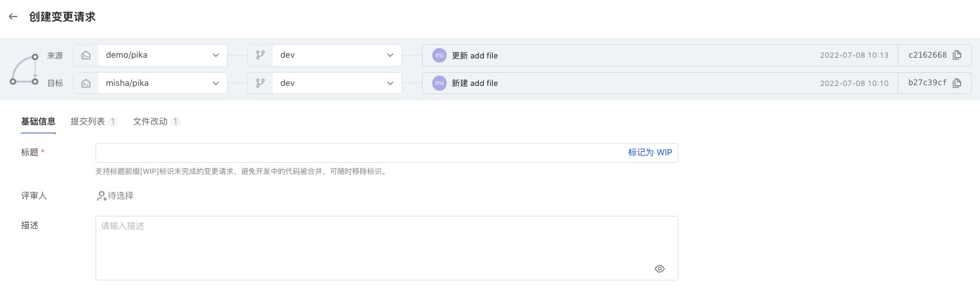This screenshot has width=980, height=288.
Task: Click avatar on 新建 add file commit
Action: click(439, 83)
